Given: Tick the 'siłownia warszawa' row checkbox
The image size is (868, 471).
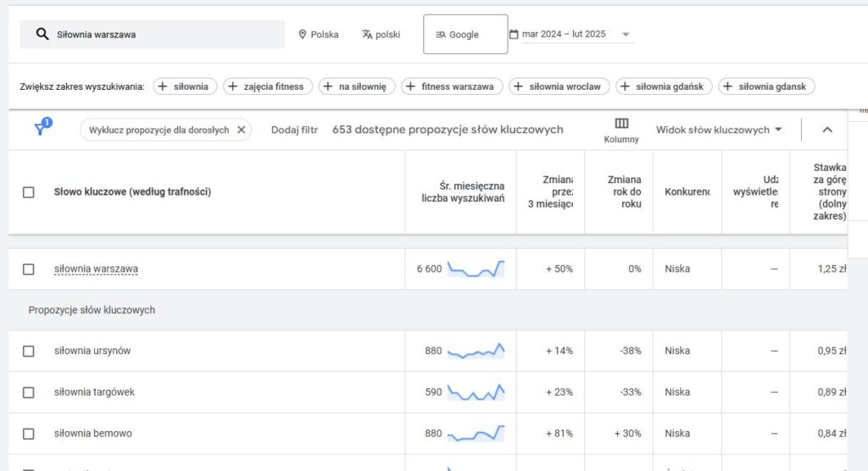Looking at the screenshot, I should pyautogui.click(x=29, y=269).
